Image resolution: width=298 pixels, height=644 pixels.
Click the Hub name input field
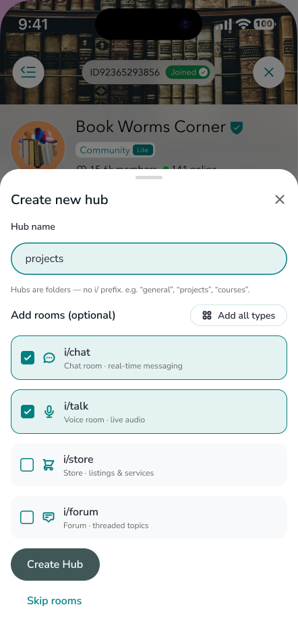149,259
